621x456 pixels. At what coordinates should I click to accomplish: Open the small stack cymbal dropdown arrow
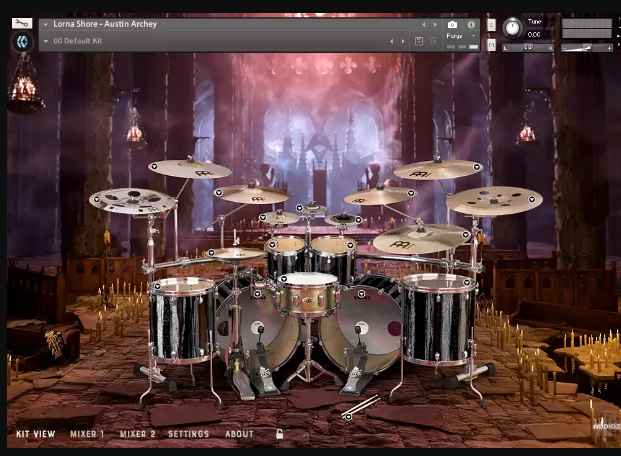pos(358,219)
